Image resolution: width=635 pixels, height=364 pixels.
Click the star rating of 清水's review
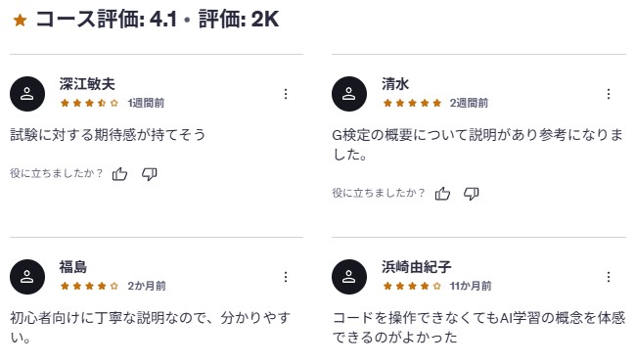coord(412,103)
